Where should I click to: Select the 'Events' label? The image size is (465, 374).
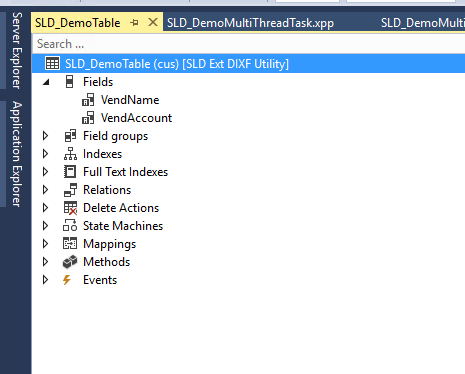click(100, 280)
